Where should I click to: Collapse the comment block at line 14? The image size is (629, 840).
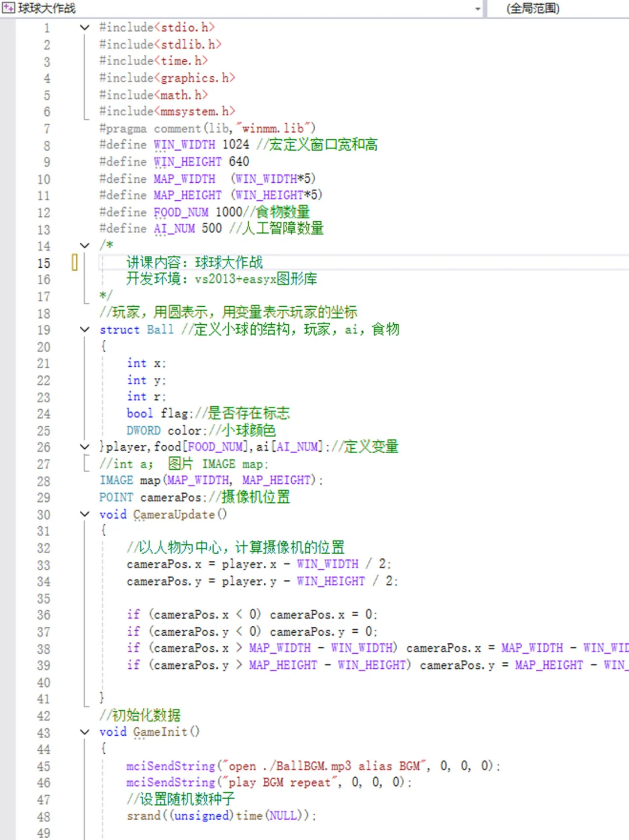[x=84, y=246]
